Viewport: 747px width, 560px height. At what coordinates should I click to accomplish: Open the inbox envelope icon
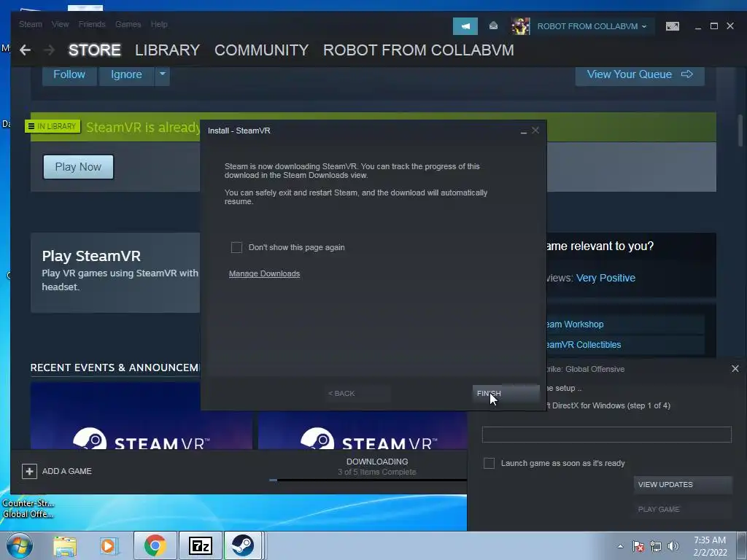click(x=493, y=26)
